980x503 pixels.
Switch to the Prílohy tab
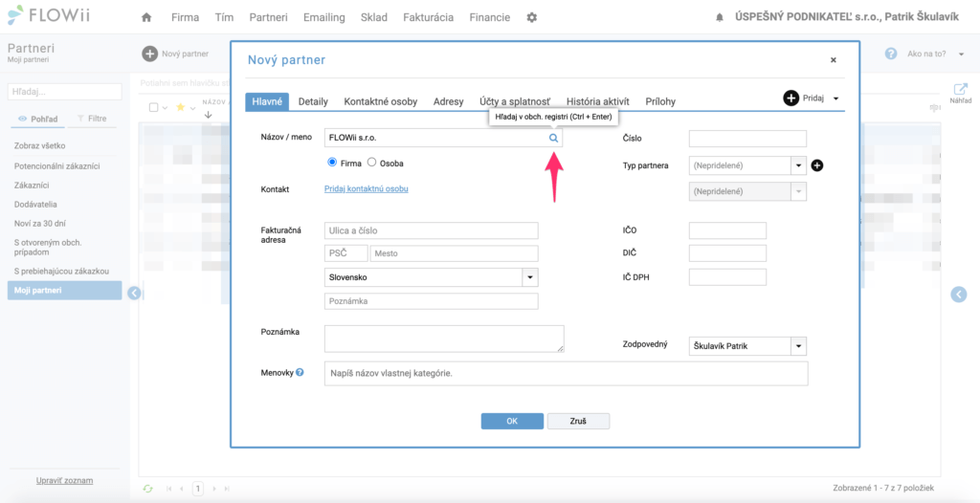(x=660, y=101)
